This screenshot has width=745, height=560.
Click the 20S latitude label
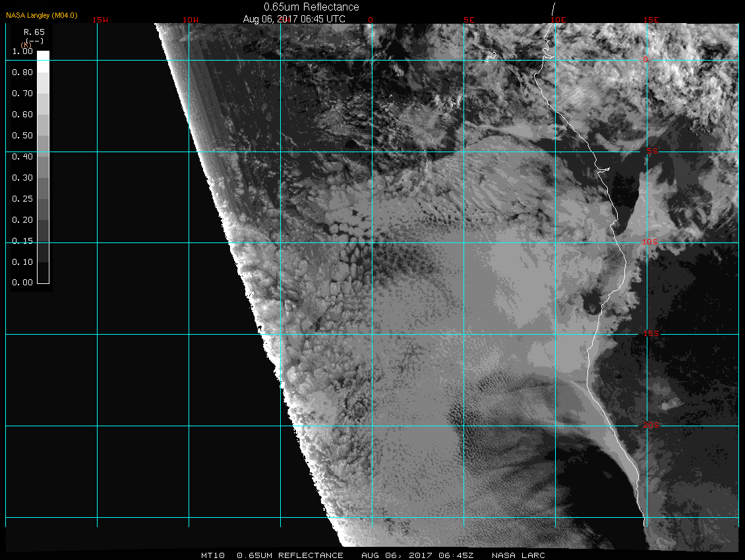point(651,425)
